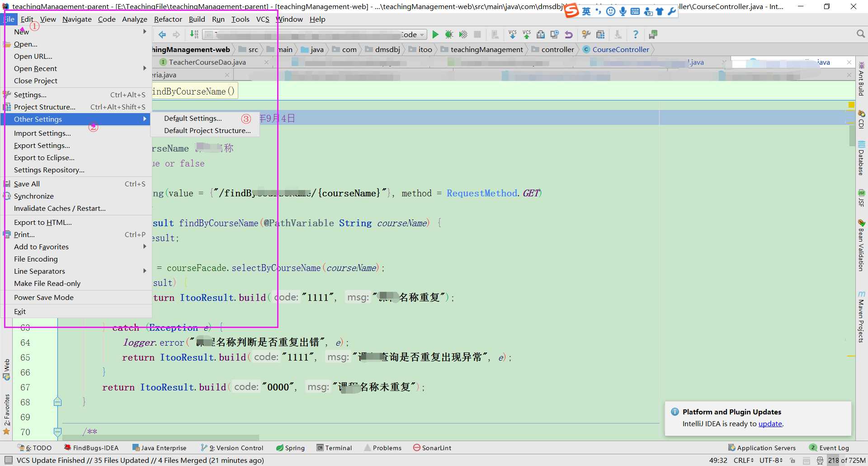Open Settings wrench icon in toolbar
The width and height of the screenshot is (868, 466).
point(586,34)
